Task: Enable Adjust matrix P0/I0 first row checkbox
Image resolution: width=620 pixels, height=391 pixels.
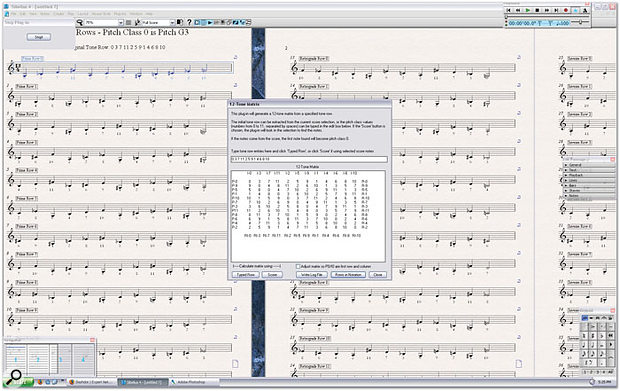Action: click(298, 266)
